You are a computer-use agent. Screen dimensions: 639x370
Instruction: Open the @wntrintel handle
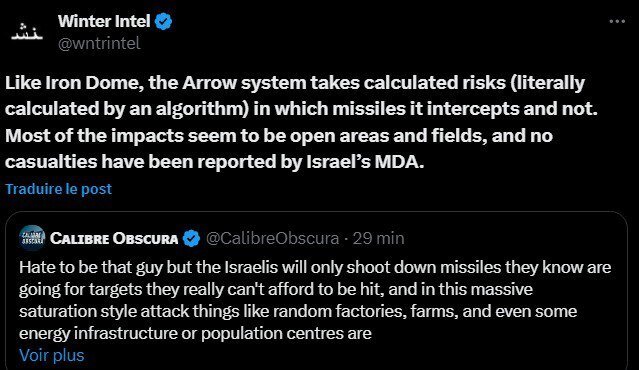click(x=99, y=44)
